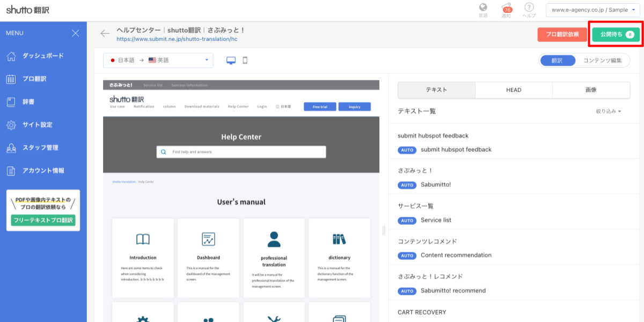The image size is (644, 322).
Task: Open site selector www.e-agency.co.jp / Sample
Action: click(x=592, y=10)
